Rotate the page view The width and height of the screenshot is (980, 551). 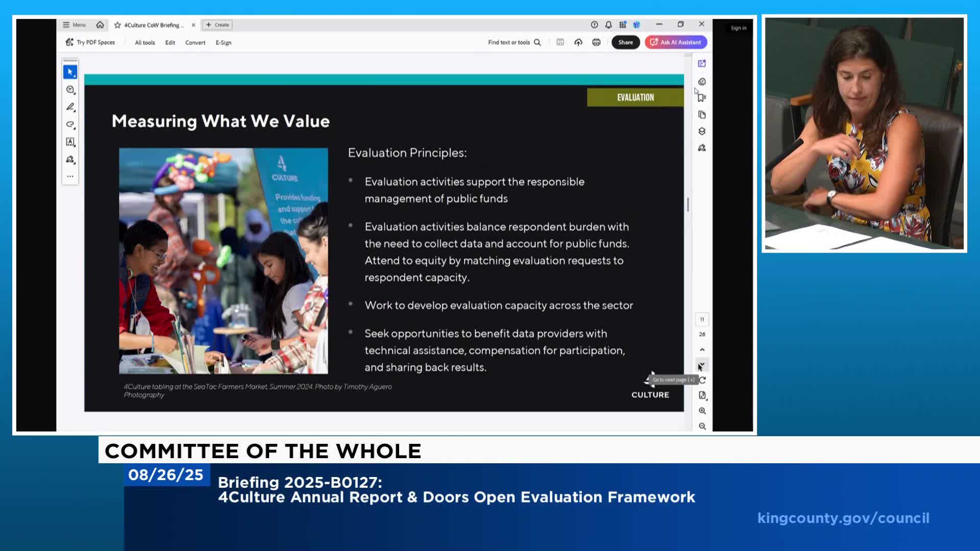coord(703,380)
